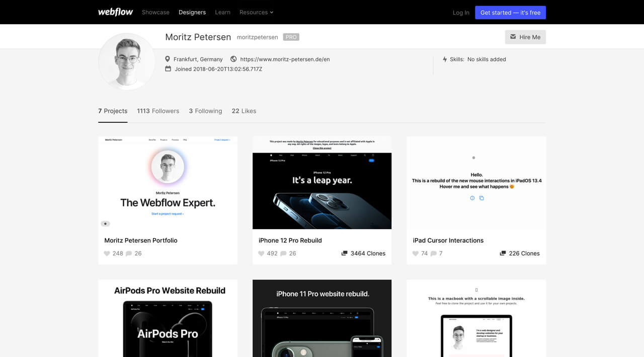Image resolution: width=644 pixels, height=357 pixels.
Task: Click No skills added text
Action: [x=487, y=59]
